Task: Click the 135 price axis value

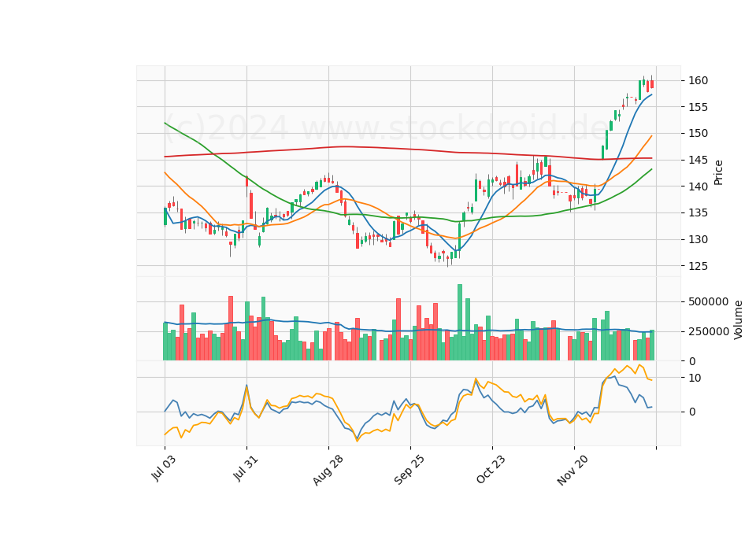Action: 698,213
